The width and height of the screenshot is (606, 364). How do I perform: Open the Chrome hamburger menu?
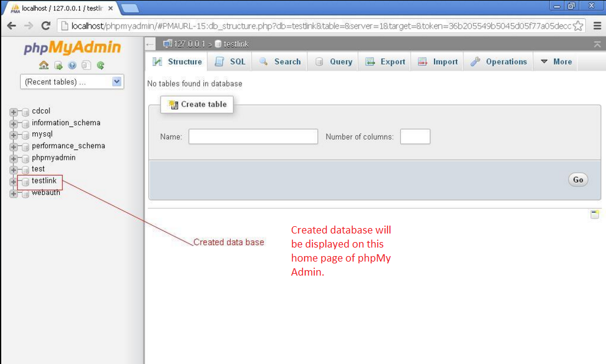pos(597,26)
